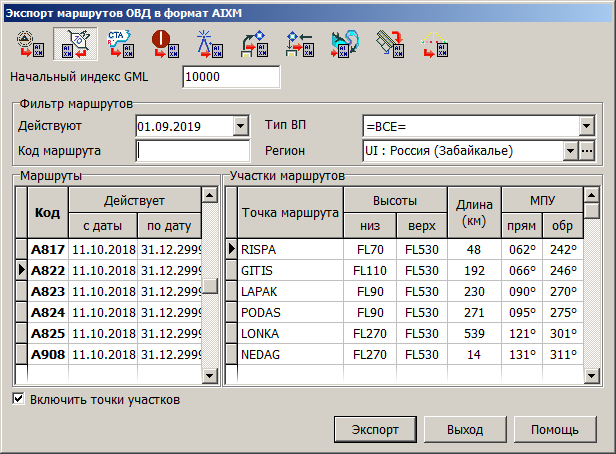
Task: Click the 'Выход' button
Action: click(464, 429)
